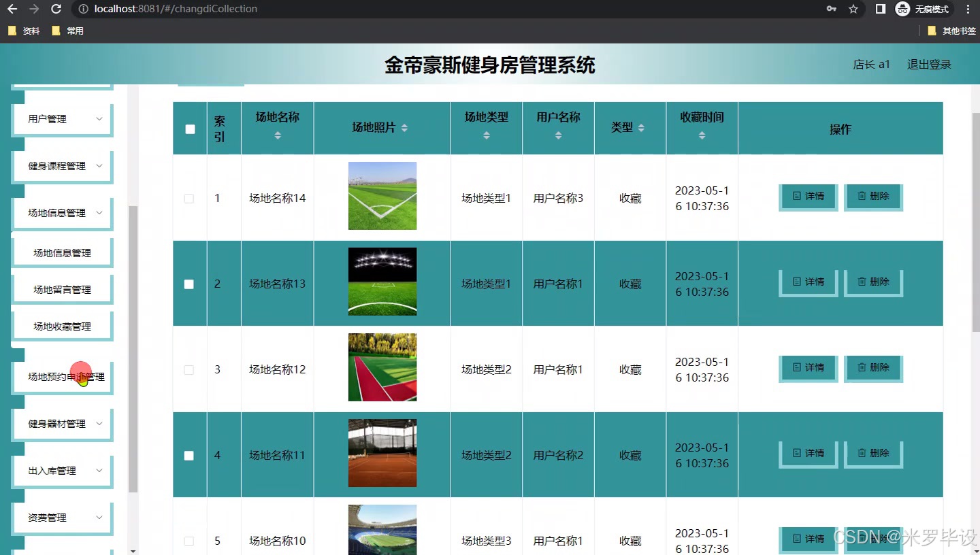Sort the table by 用户名称 column
This screenshot has height=555, width=980.
[x=558, y=136]
